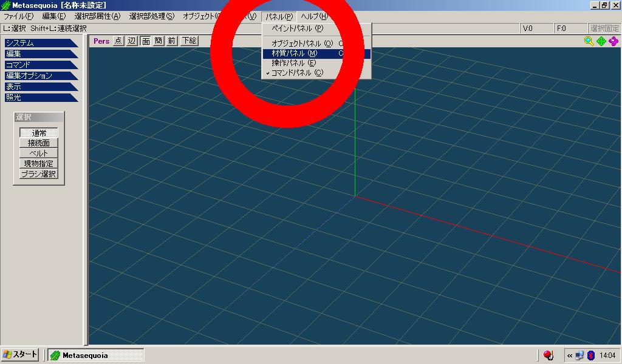The image size is (622, 364).
Task: Toggle point (点) display mode
Action: [x=118, y=41]
